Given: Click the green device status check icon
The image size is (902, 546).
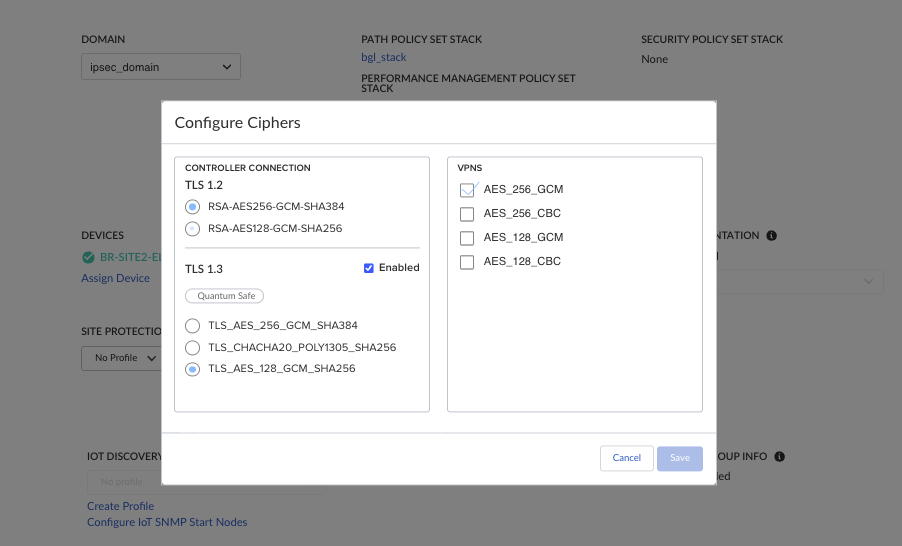Looking at the screenshot, I should [89, 257].
